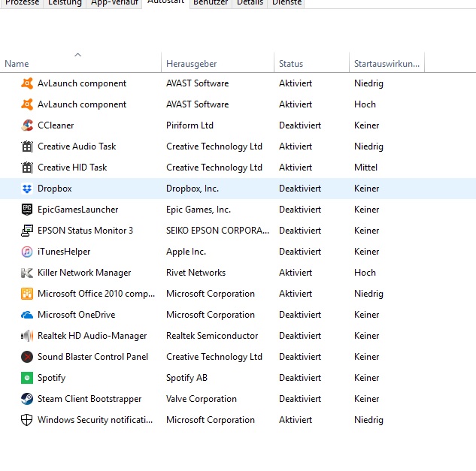This screenshot has height=471, width=476.
Task: Open the Benutzer tab
Action: pos(211,3)
